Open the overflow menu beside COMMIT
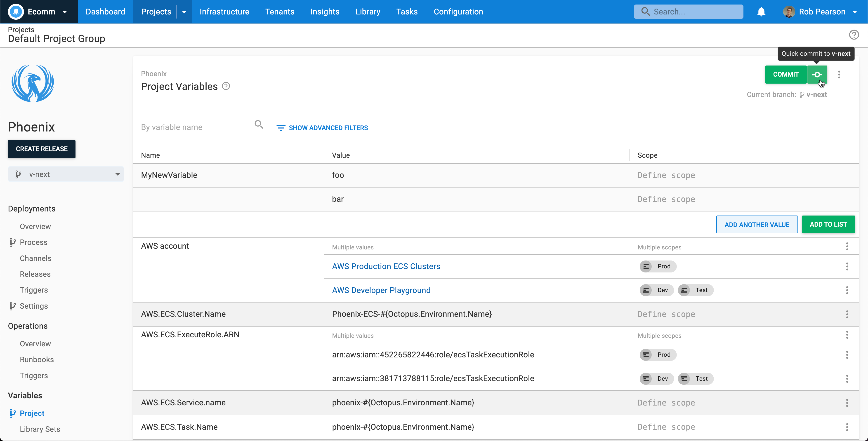The height and width of the screenshot is (441, 868). coord(839,75)
